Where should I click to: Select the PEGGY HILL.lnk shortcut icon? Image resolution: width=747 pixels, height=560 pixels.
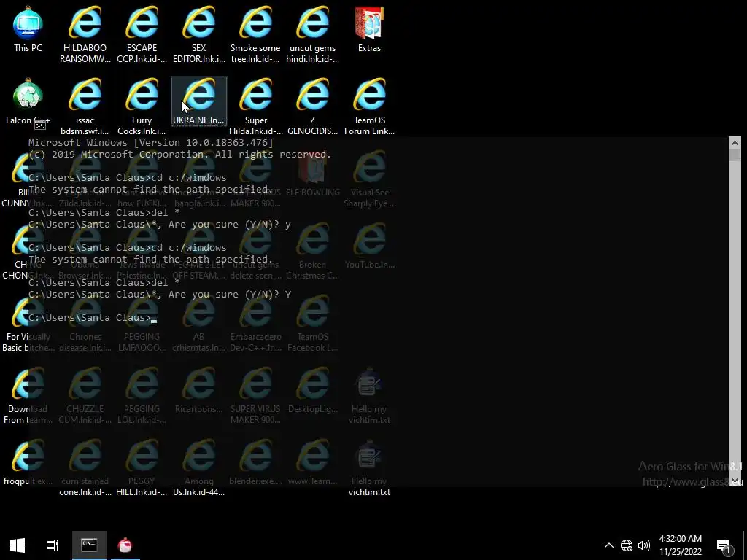(x=142, y=467)
